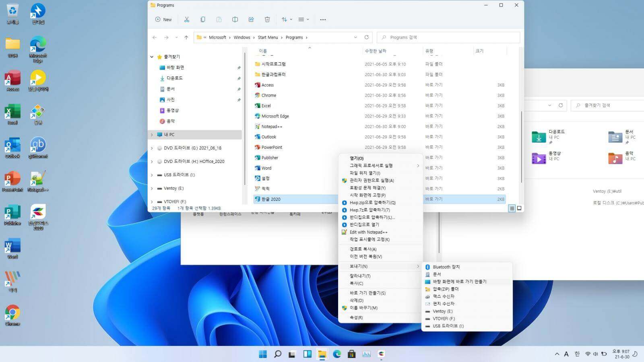Image resolution: width=644 pixels, height=362 pixels.
Task: Open the Sort options dropdown in toolbar
Action: pyautogui.click(x=287, y=19)
